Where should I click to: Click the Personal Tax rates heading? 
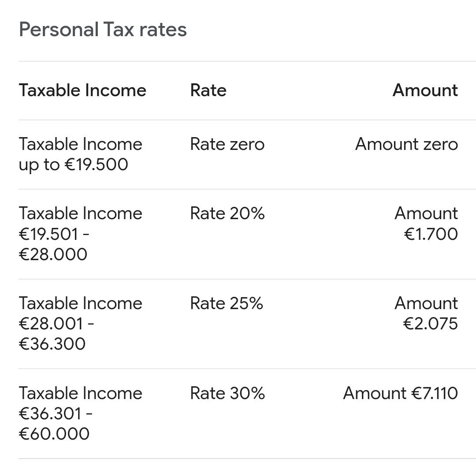pos(103,30)
